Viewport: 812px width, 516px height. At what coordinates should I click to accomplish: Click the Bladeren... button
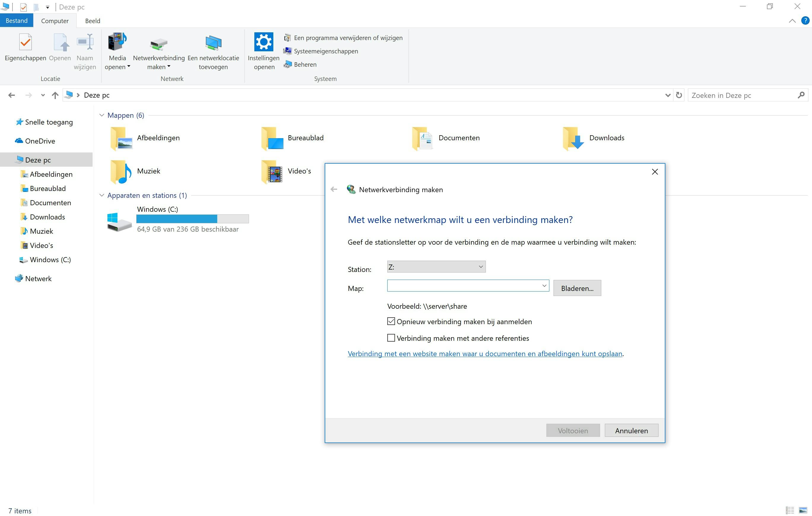point(577,289)
